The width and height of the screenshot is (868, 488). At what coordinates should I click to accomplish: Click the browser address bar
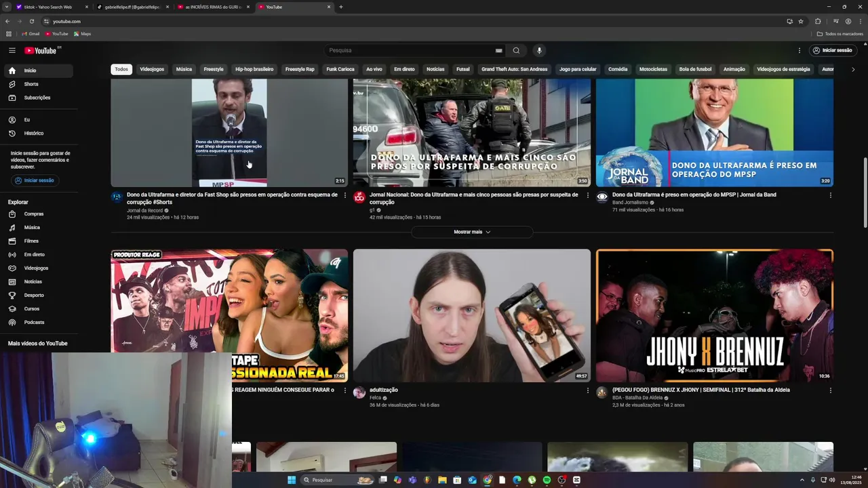407,21
